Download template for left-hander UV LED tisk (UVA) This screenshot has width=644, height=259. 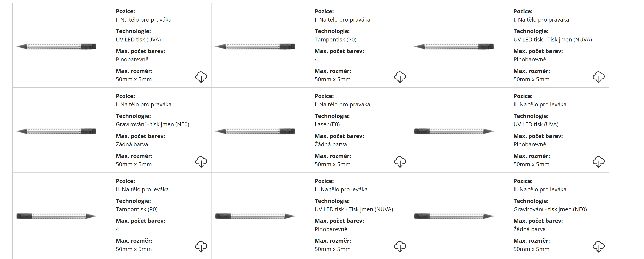599,162
